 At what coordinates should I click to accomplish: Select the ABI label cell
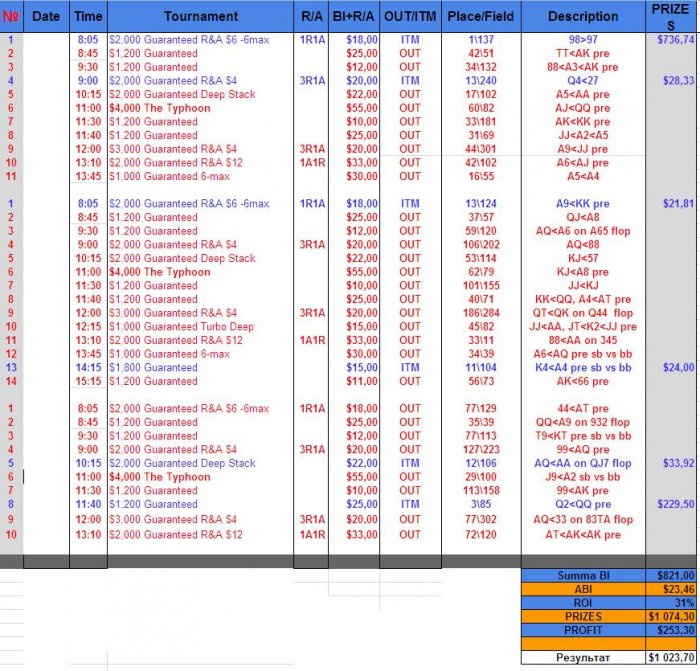tap(583, 589)
